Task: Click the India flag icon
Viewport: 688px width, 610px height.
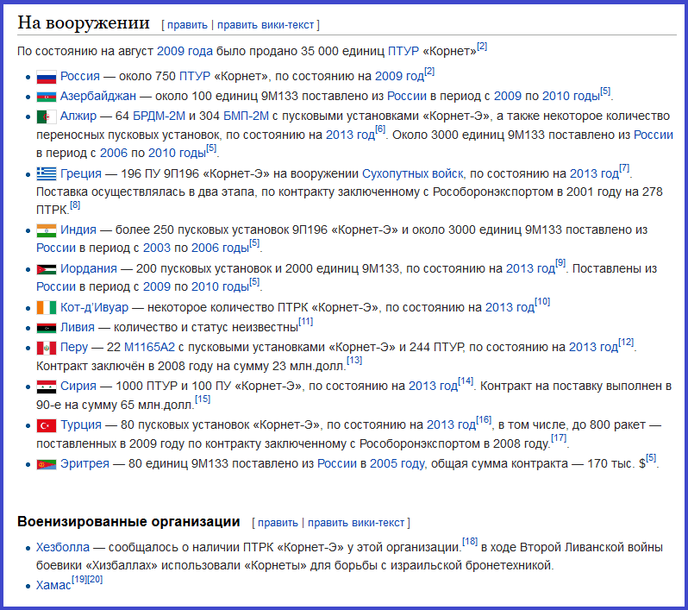Action: (x=46, y=230)
